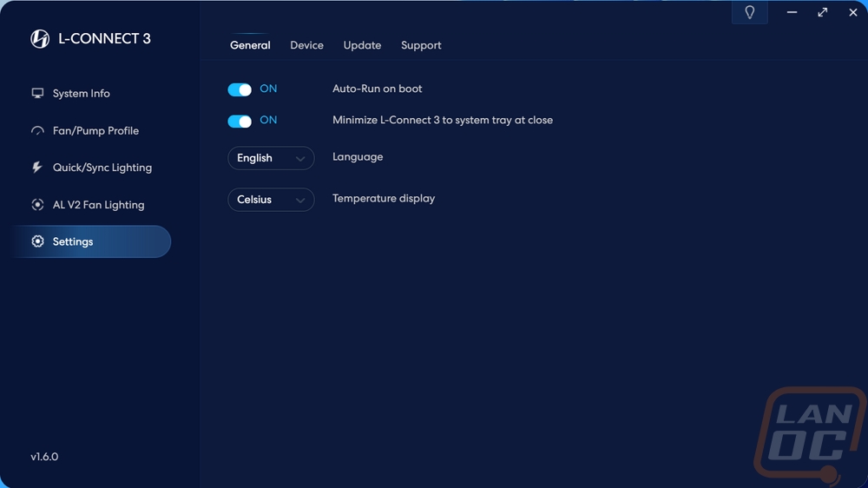Click the ON text beside Auto-Run
Viewport: 868px width, 488px height.
[268, 89]
